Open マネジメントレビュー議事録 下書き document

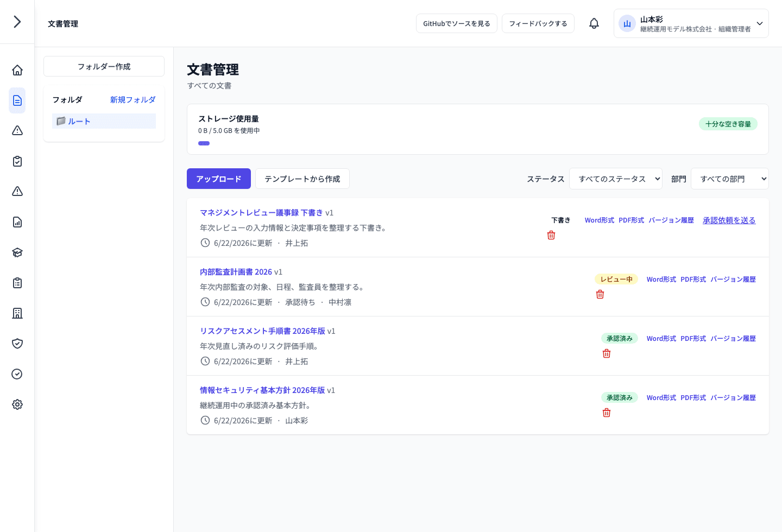tap(261, 213)
